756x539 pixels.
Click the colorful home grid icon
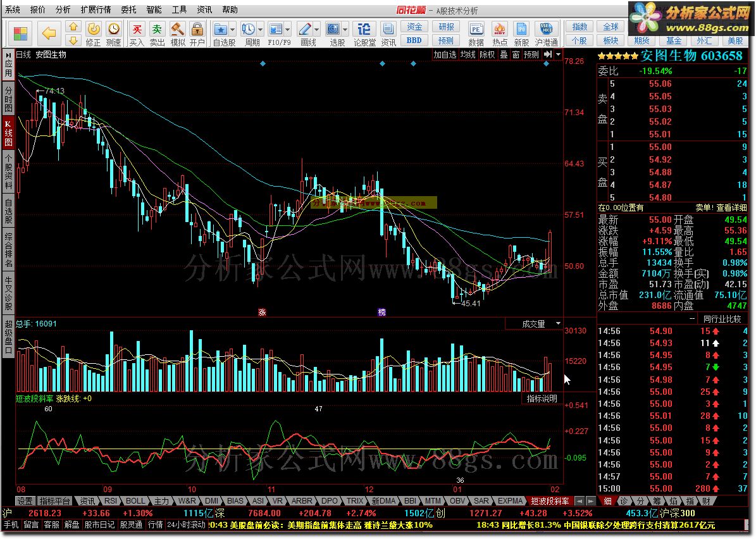(20, 34)
